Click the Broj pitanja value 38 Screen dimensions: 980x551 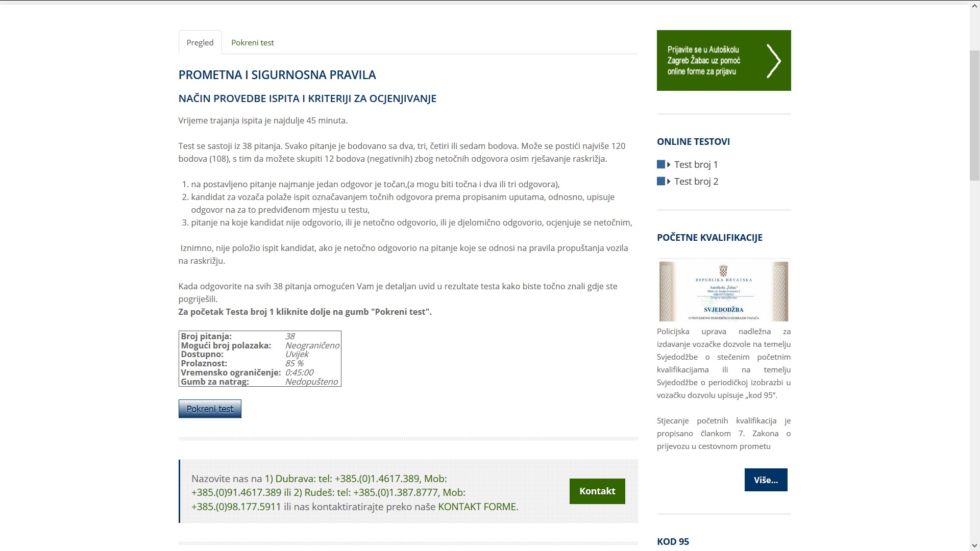(x=290, y=336)
